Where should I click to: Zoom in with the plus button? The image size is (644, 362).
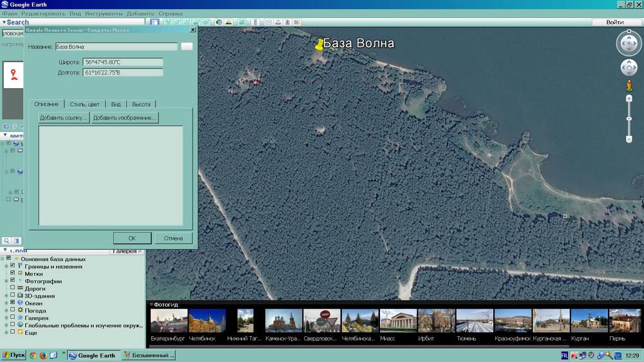[x=629, y=99]
